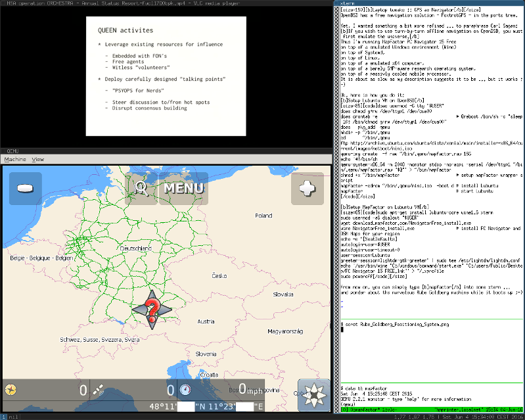The image size is (525, 420).
Task: Open the MENU button in the navigator
Action: coord(183,189)
